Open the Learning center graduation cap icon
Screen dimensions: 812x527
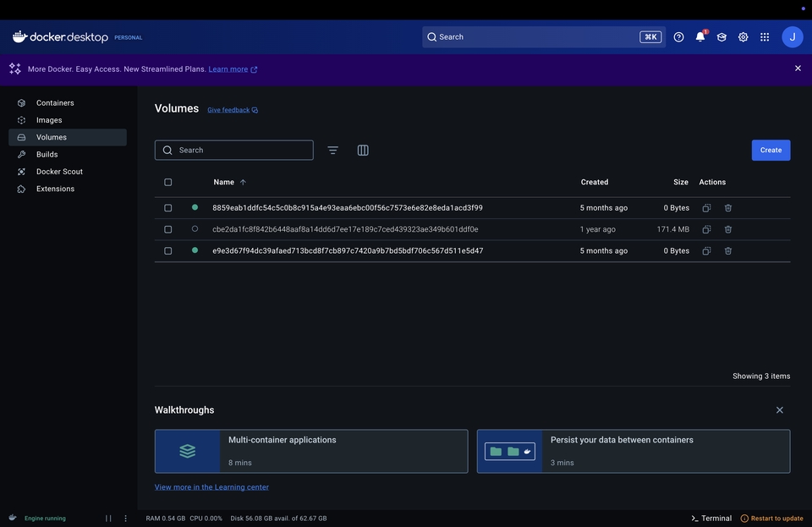(x=721, y=36)
